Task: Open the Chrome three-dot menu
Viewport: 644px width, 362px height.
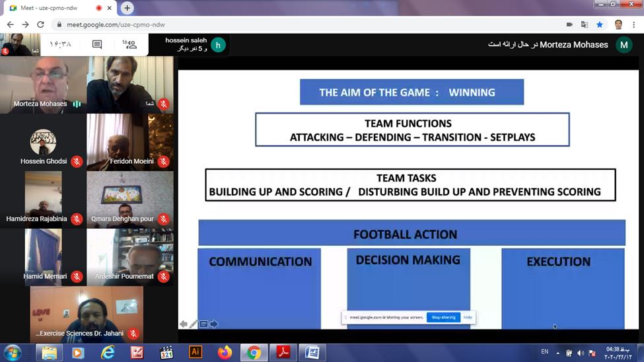Action: click(x=633, y=24)
